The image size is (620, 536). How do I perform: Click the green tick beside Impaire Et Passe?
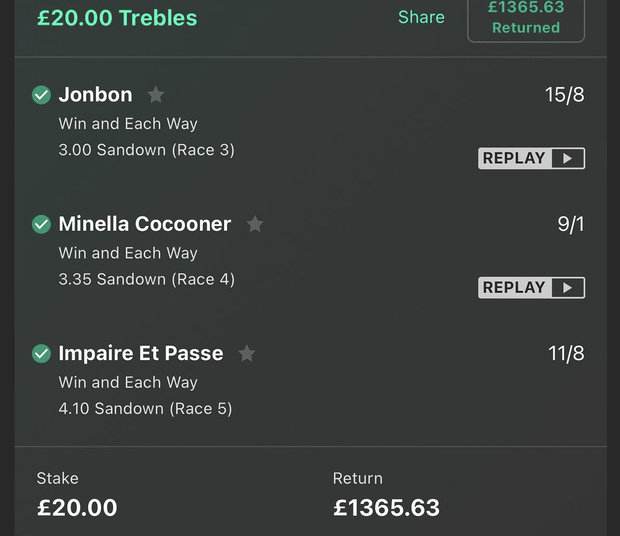pos(41,353)
